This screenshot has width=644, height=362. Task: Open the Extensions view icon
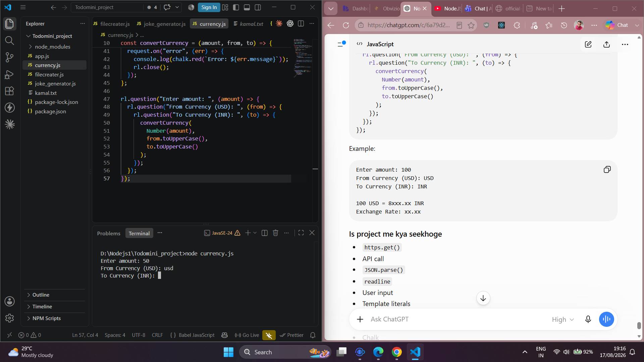click(x=9, y=91)
